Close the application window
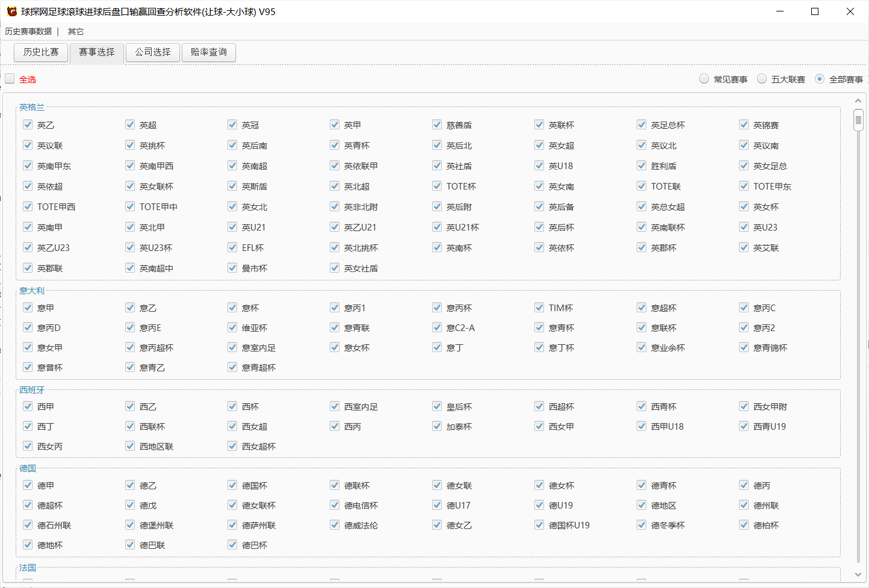 [850, 11]
